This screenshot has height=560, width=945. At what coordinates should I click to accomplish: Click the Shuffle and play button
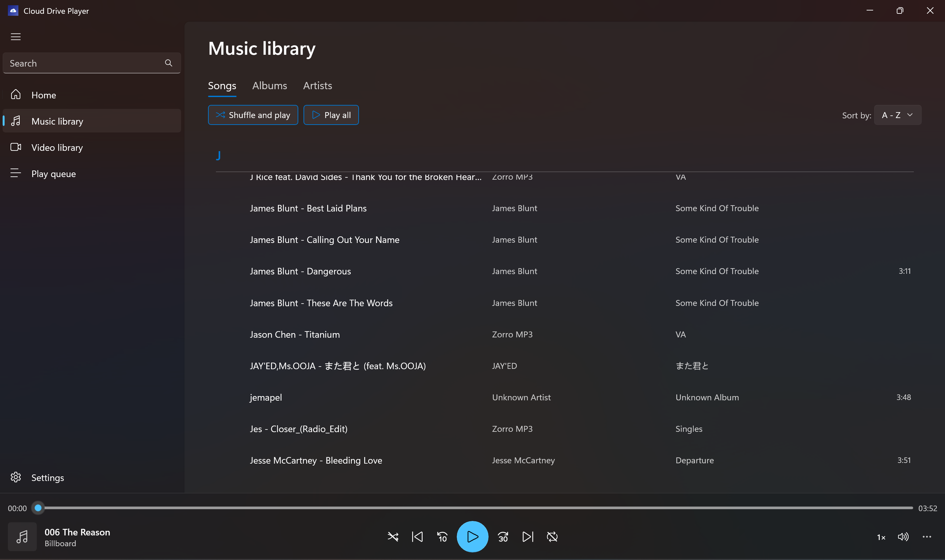click(253, 115)
